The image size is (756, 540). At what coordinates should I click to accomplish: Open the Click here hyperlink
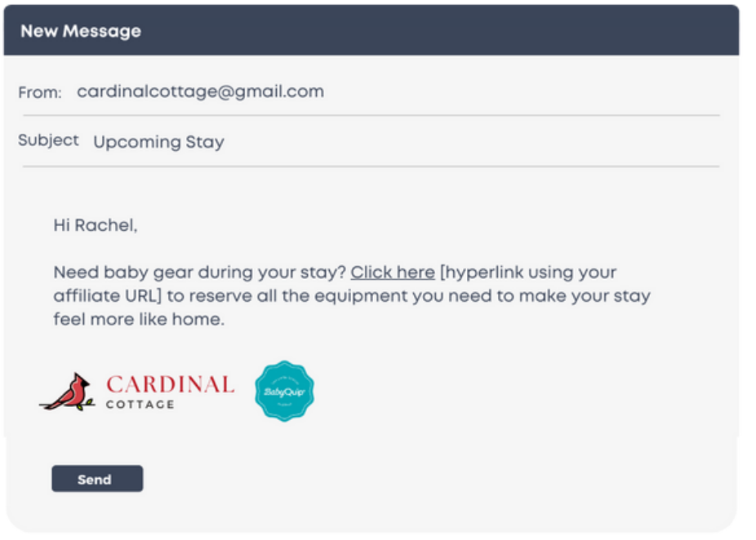coord(393,272)
